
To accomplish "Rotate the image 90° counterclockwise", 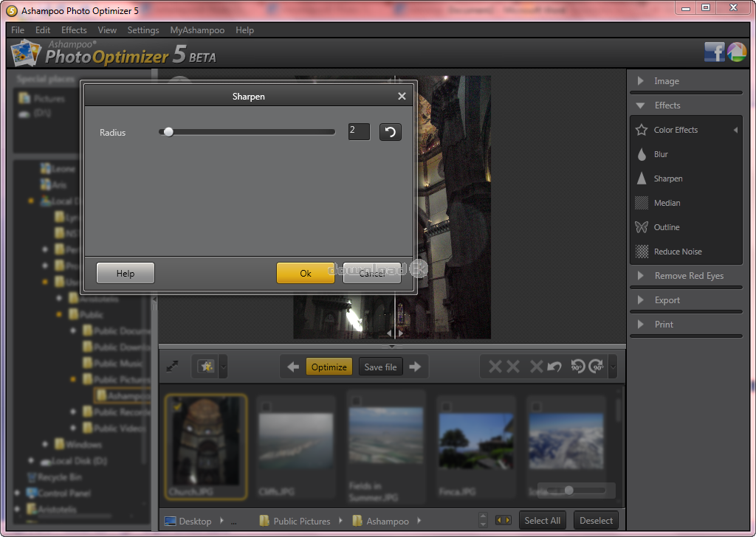I will click(x=577, y=367).
